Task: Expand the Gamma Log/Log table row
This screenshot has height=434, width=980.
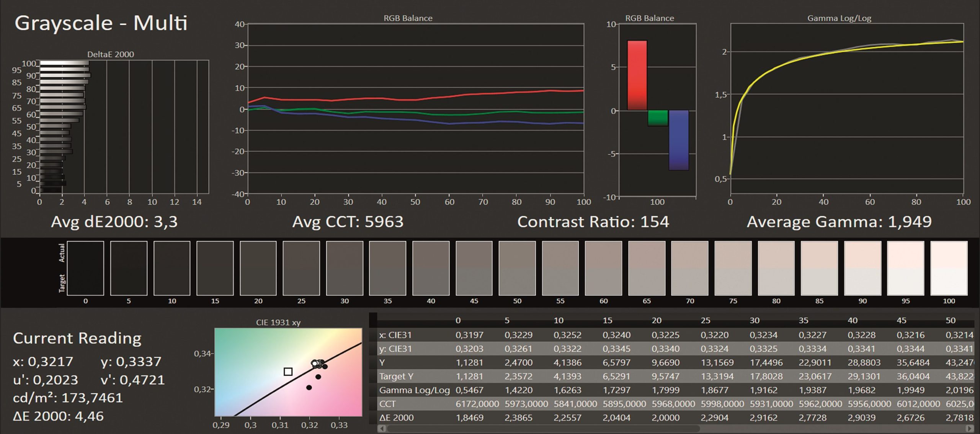Action: pyautogui.click(x=413, y=390)
